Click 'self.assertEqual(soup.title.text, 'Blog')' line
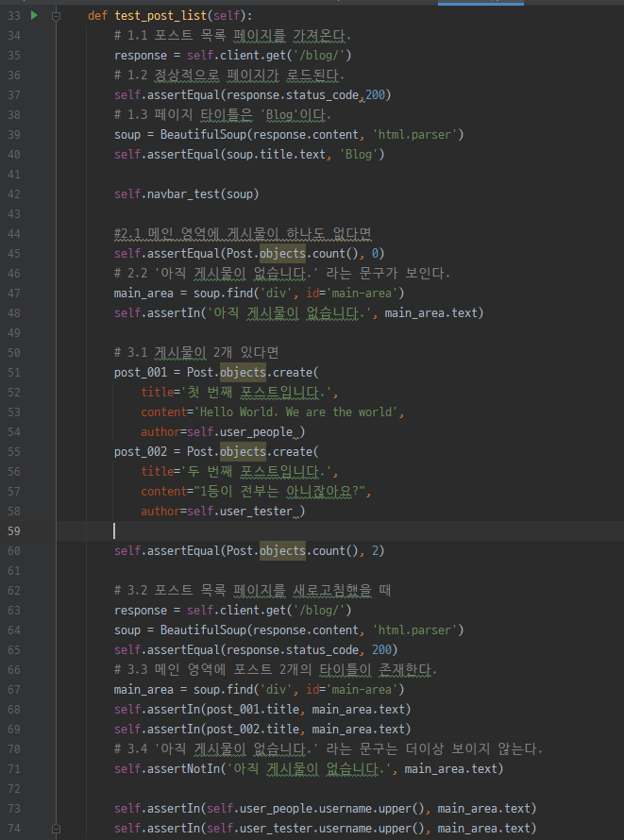Viewport: 624px width, 840px height. (x=249, y=154)
